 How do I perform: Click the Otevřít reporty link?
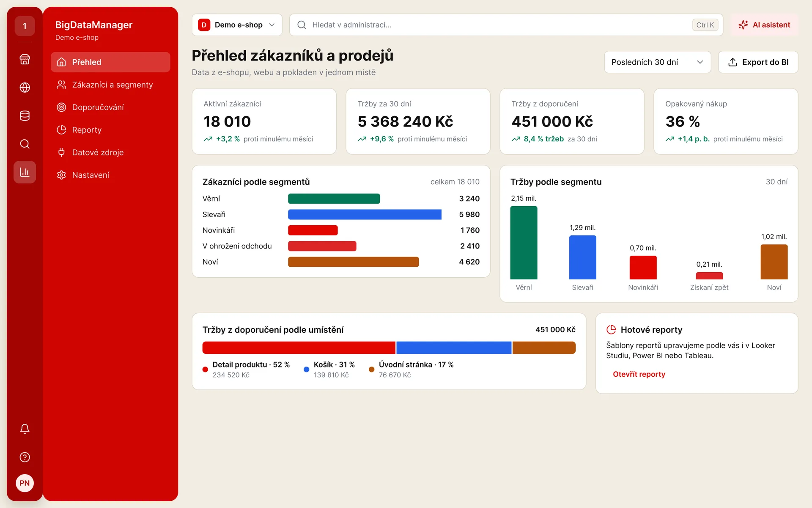click(x=639, y=374)
